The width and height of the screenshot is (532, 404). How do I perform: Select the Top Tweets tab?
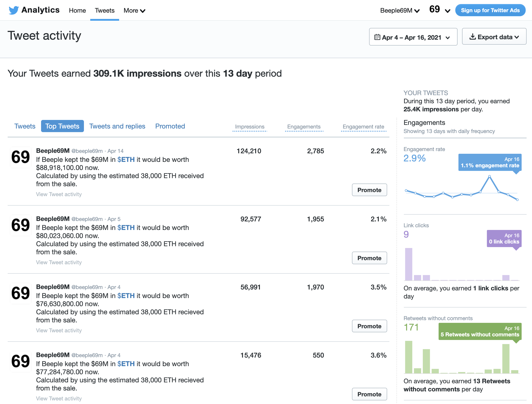tap(62, 126)
